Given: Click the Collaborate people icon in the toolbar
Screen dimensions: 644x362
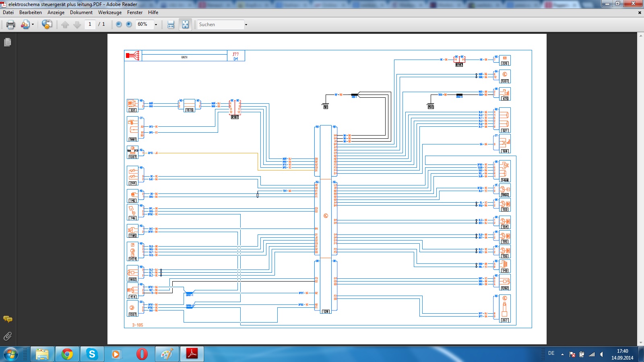Looking at the screenshot, I should (x=25, y=25).
